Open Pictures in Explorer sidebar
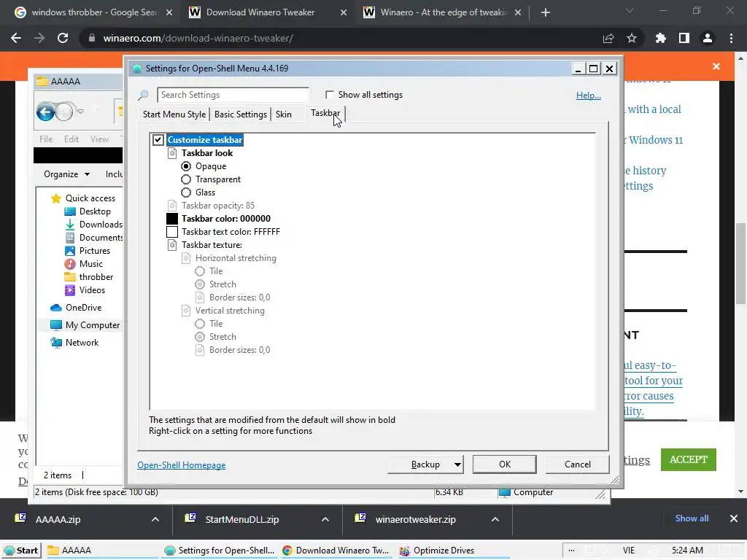The image size is (747, 560). (x=88, y=251)
